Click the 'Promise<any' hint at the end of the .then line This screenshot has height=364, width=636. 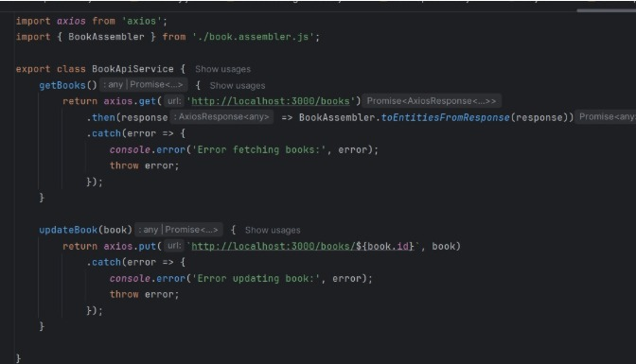tap(606, 117)
